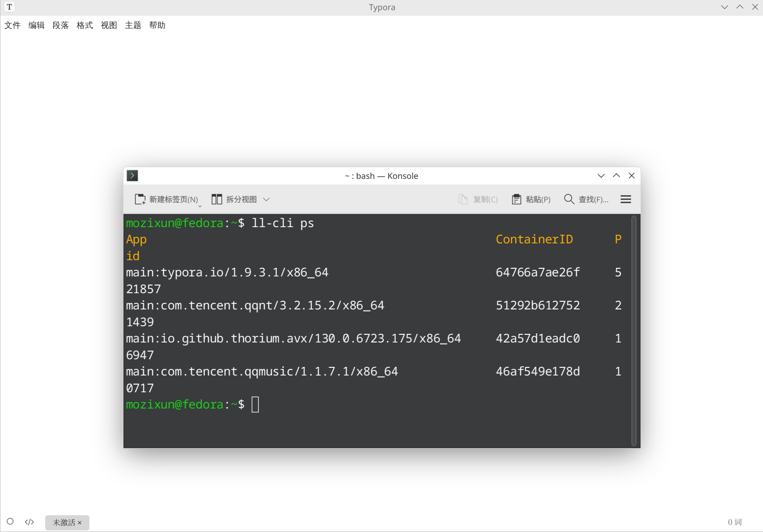Expand the new tab dropdown arrow in Konsole

click(200, 206)
